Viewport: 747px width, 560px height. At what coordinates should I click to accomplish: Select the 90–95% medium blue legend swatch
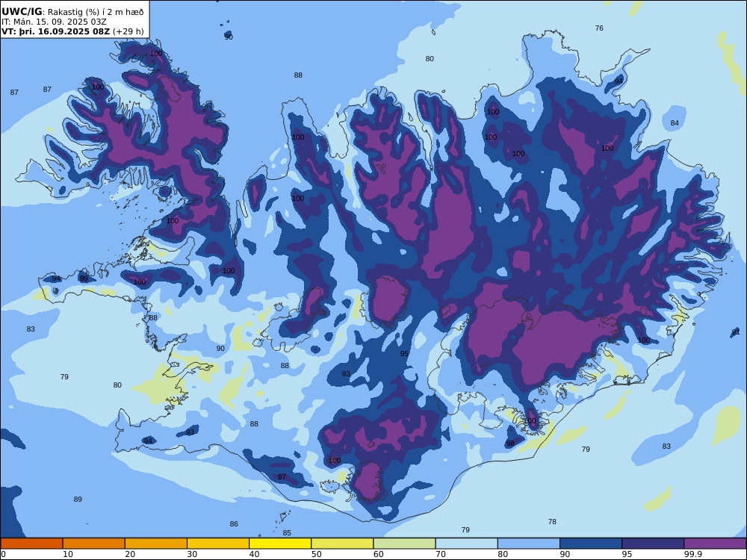coord(591,544)
